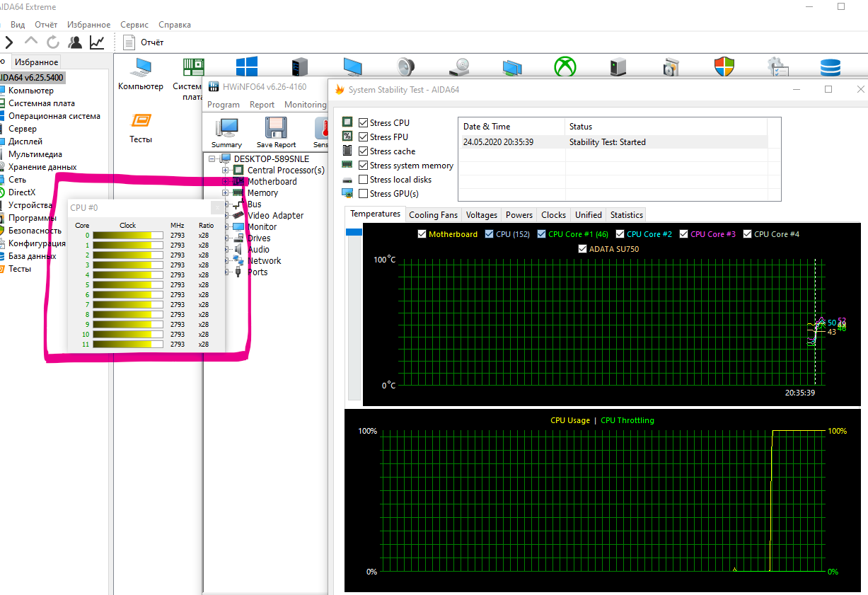Expand Central Processor(s) node in HWiNFO64
The width and height of the screenshot is (868, 595).
click(226, 170)
